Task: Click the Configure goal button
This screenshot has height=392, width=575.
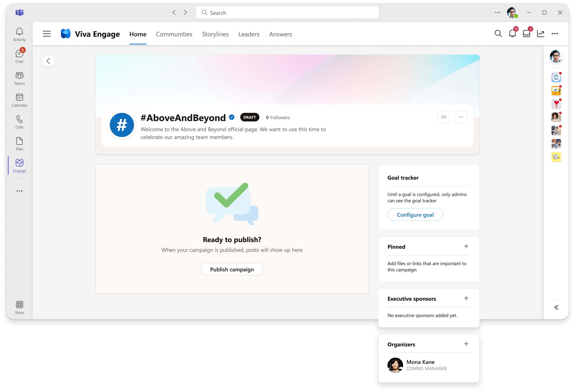Action: pyautogui.click(x=415, y=214)
